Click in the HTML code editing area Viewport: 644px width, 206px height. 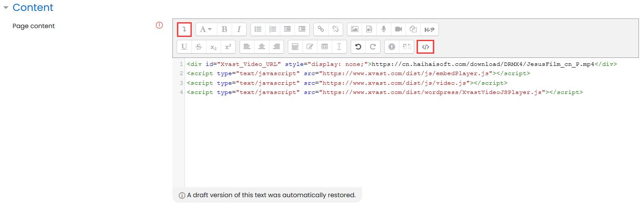(378, 138)
